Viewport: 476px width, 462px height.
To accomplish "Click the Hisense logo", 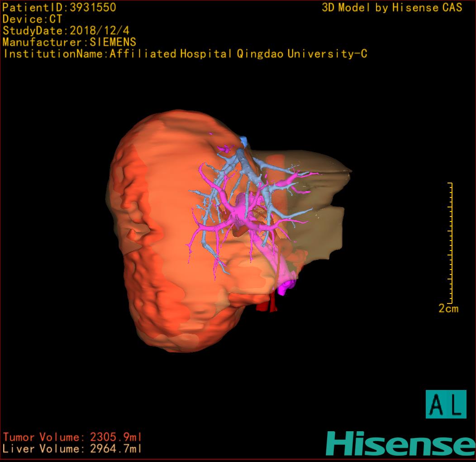I will 400,443.
